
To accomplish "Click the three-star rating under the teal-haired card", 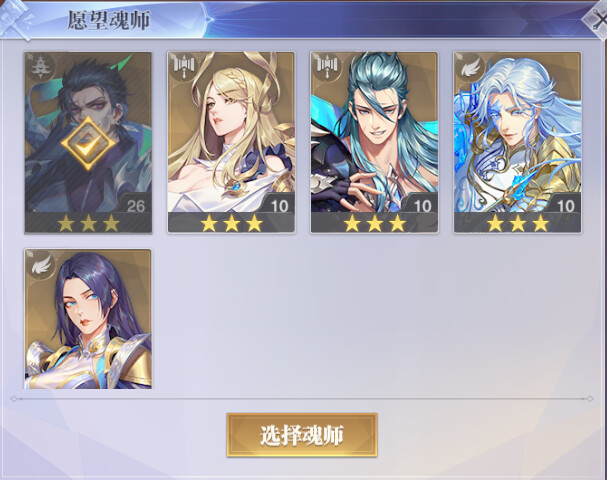I will pos(374,223).
